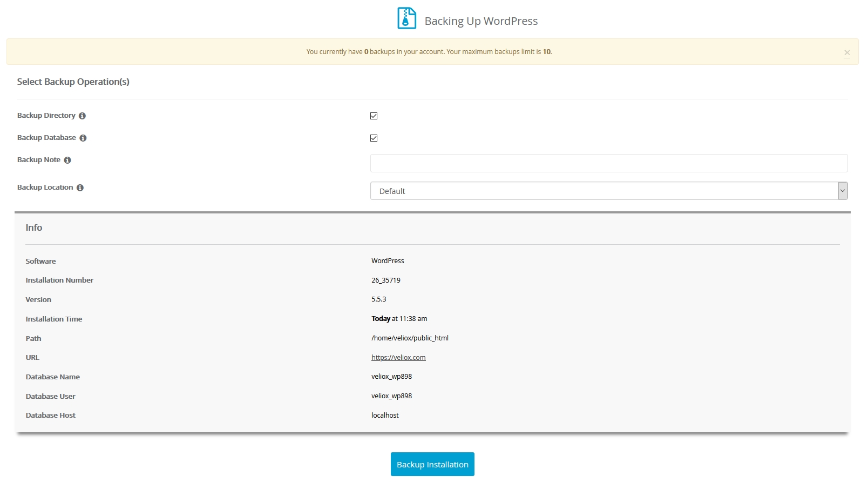Viewport: 868px width, 482px height.
Task: Click the Backup Note label text
Action: click(39, 160)
